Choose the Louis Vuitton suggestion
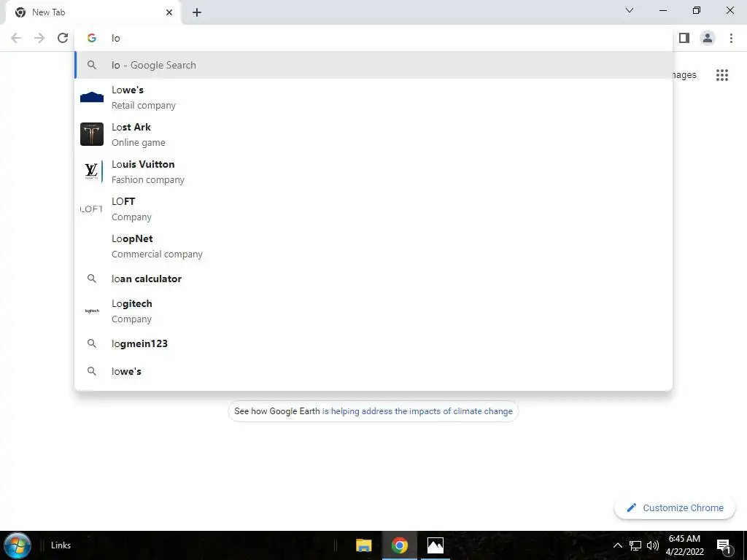 click(x=373, y=172)
